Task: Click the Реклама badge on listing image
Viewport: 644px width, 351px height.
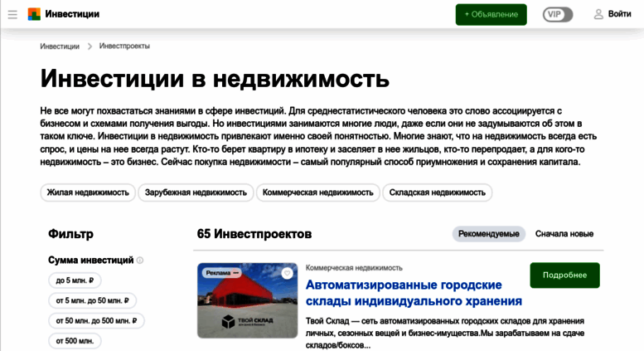Action: click(x=222, y=272)
